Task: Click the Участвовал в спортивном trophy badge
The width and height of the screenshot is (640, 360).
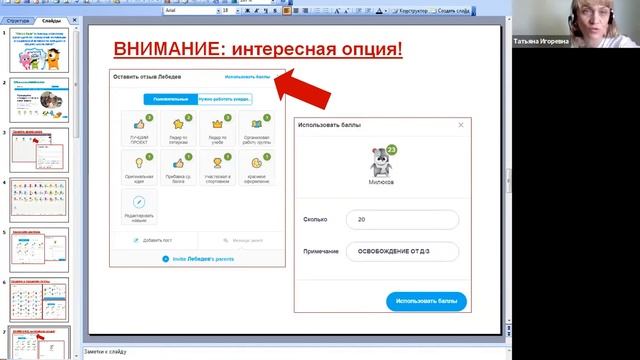Action: pos(218,167)
